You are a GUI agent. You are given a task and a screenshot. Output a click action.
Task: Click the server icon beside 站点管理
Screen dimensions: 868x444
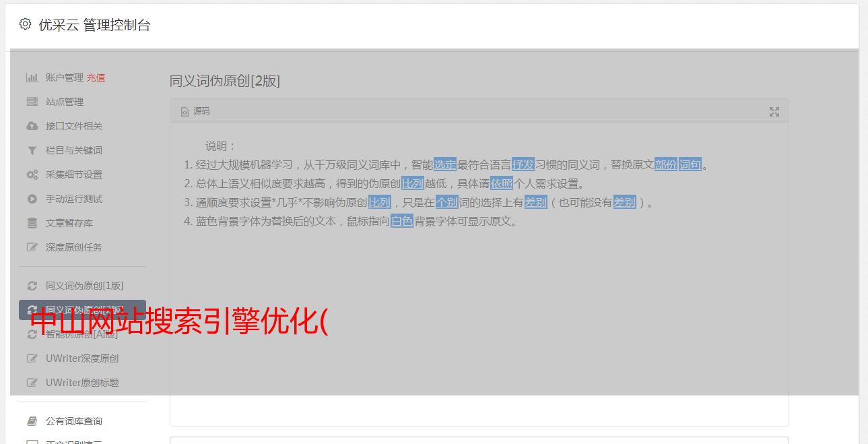(32, 102)
